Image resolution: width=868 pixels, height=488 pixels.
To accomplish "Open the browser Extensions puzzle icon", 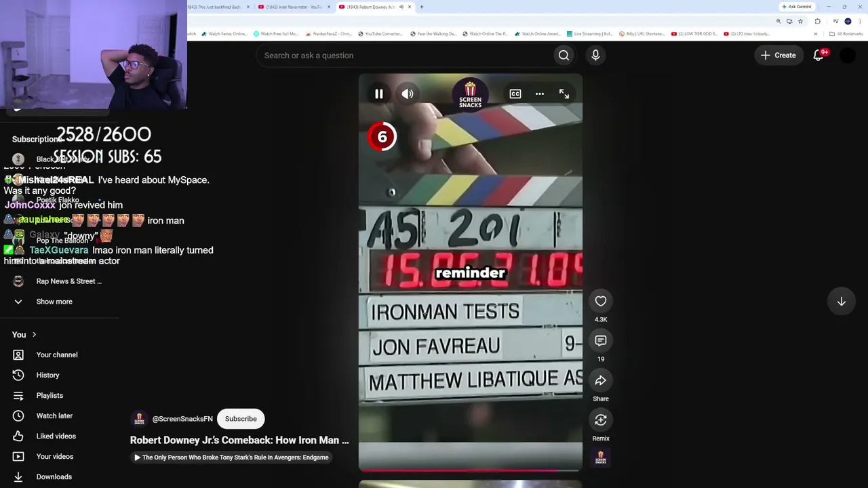I will click(x=817, y=21).
